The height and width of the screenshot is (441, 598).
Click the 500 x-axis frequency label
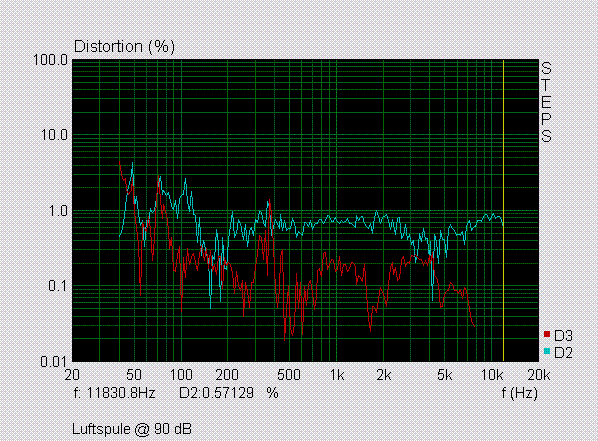click(x=289, y=375)
